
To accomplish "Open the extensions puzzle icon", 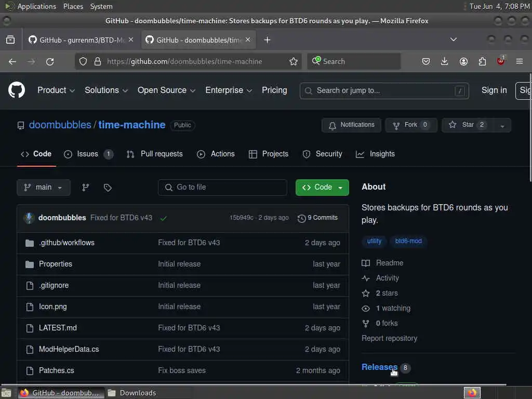I will 482,61.
